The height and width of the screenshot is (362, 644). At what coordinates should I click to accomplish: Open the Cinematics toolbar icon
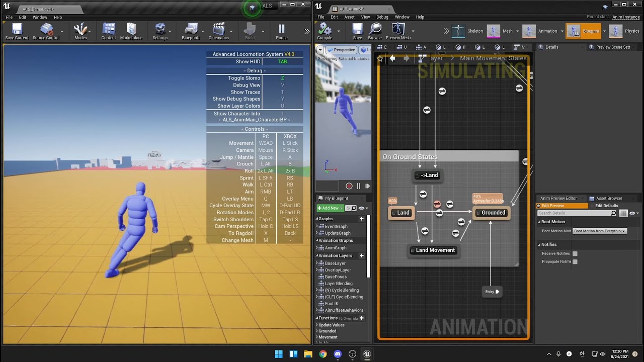point(218,31)
